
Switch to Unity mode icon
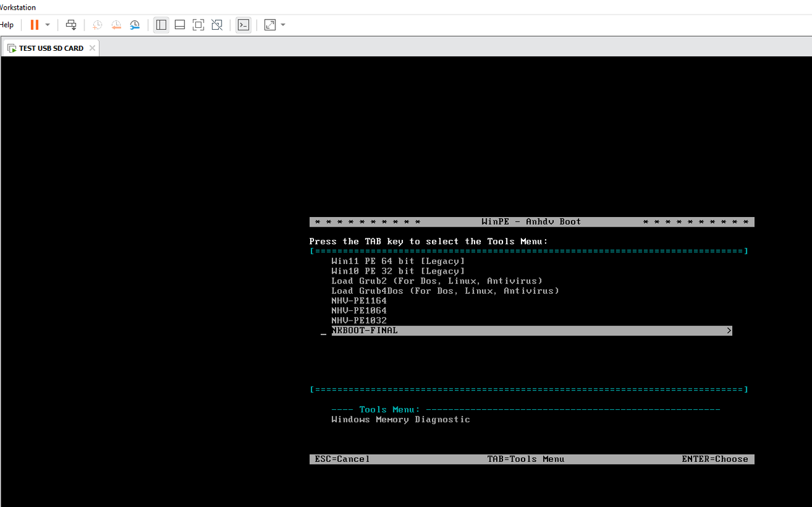217,25
